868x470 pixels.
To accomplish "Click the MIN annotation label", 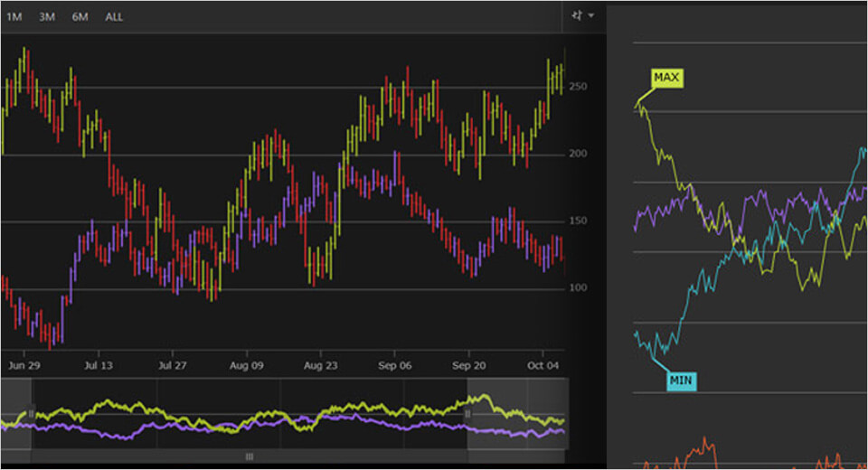I will pyautogui.click(x=681, y=381).
